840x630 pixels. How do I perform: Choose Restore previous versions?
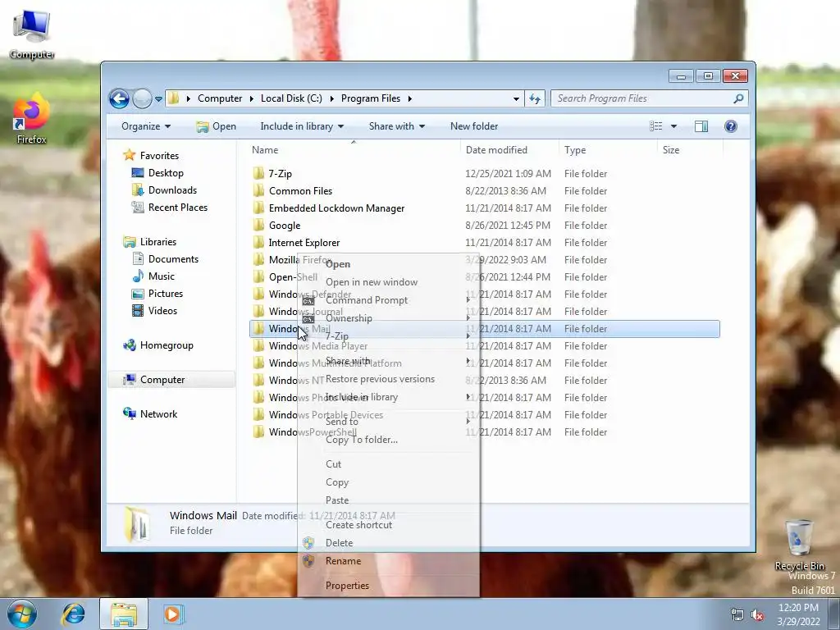coord(380,379)
